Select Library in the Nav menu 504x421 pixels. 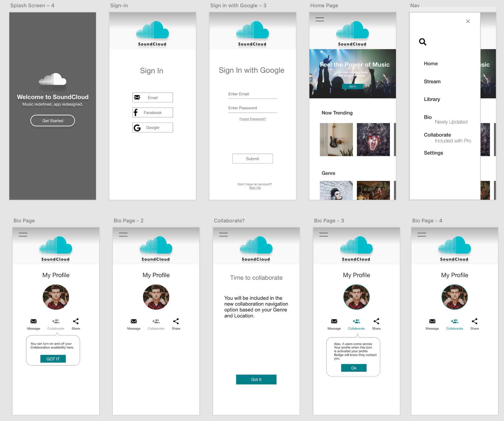point(432,99)
